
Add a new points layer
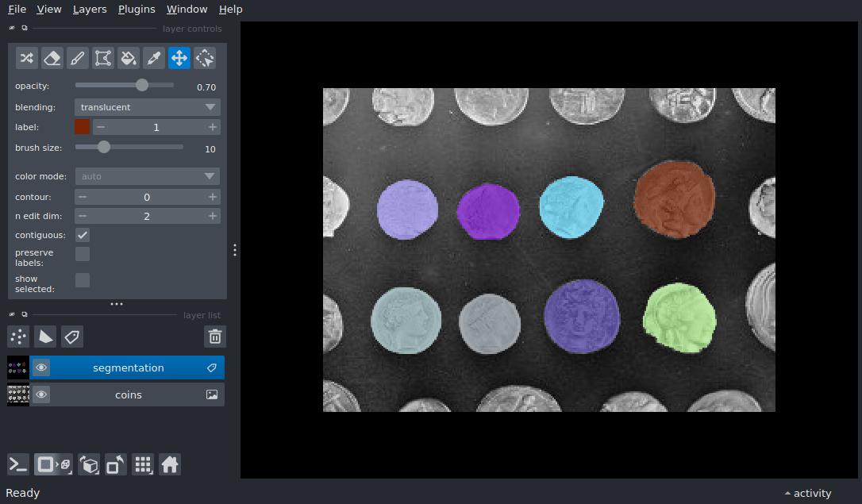click(18, 337)
